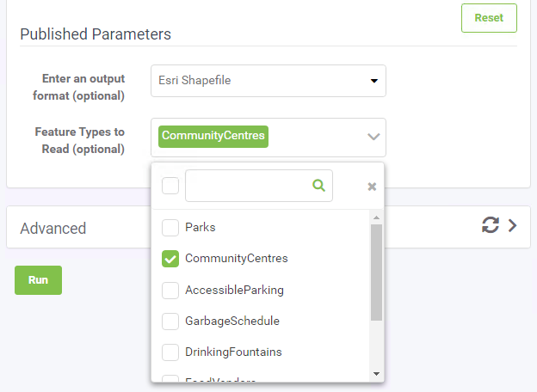Click the feature type search field
This screenshot has height=392, width=537.
click(250, 186)
